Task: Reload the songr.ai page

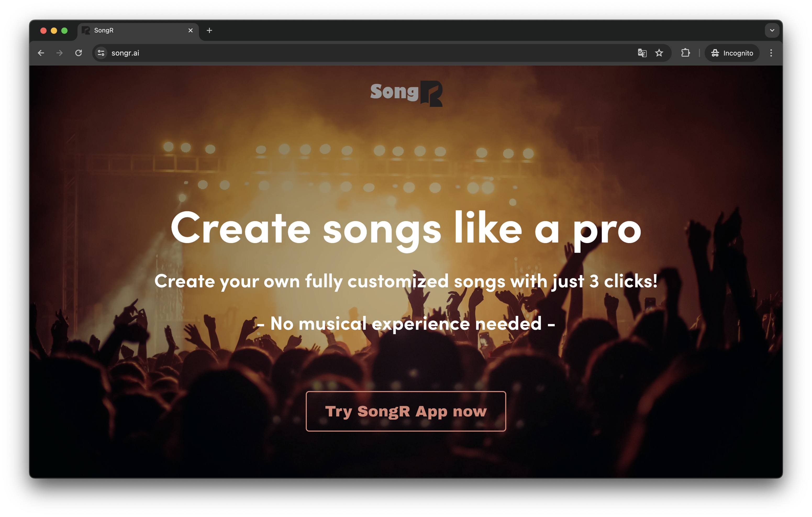Action: click(x=79, y=53)
